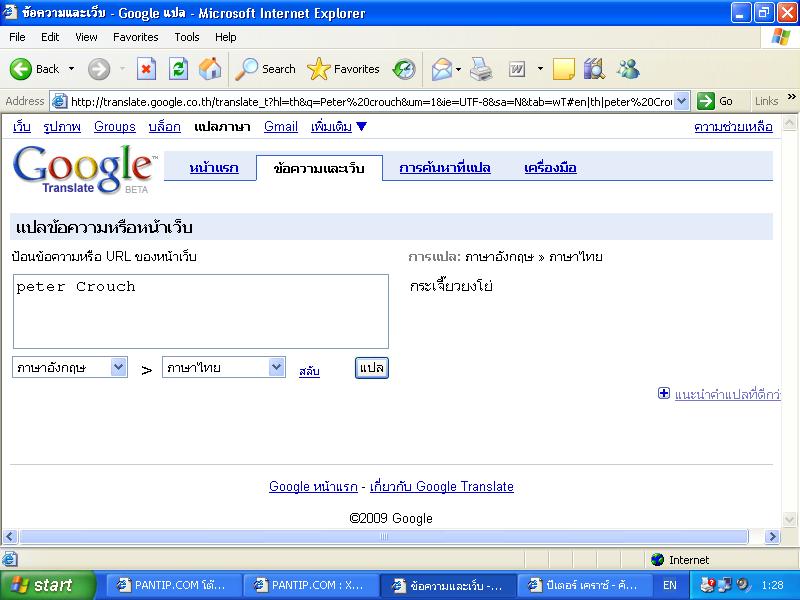Expand the Edit button dropdown arrow
Screen dimensions: 800x600
540,69
